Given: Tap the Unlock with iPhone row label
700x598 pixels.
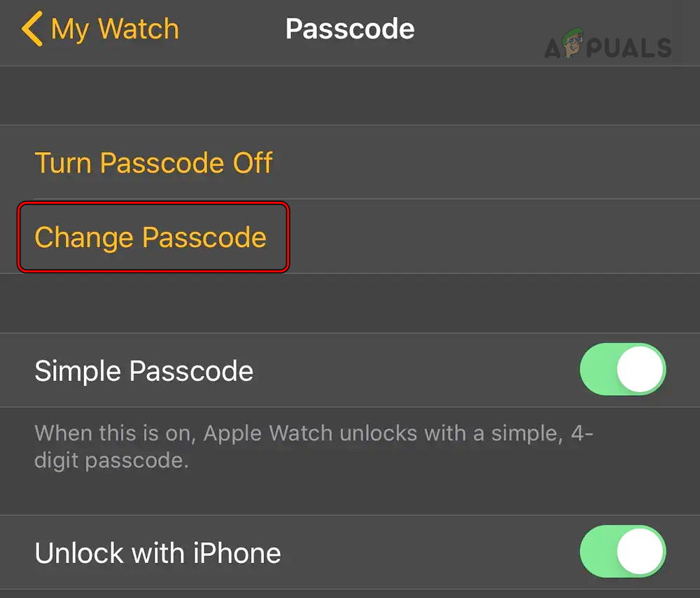Looking at the screenshot, I should (x=157, y=552).
